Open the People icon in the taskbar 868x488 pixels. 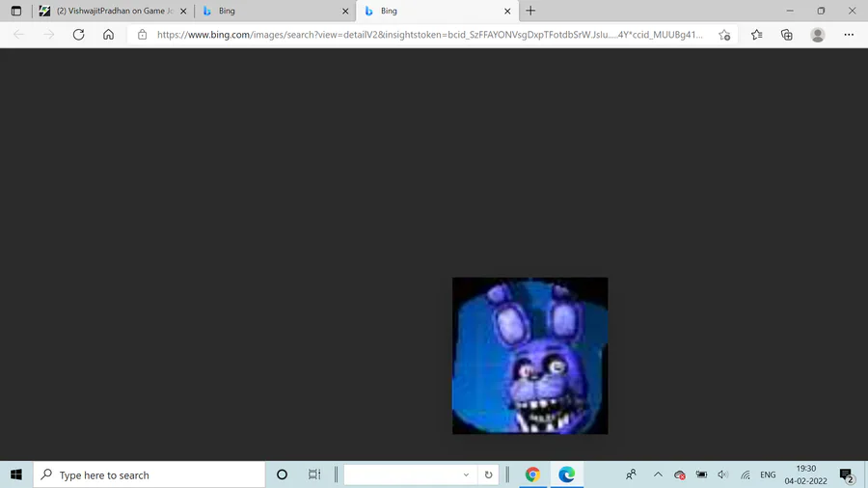tap(631, 474)
